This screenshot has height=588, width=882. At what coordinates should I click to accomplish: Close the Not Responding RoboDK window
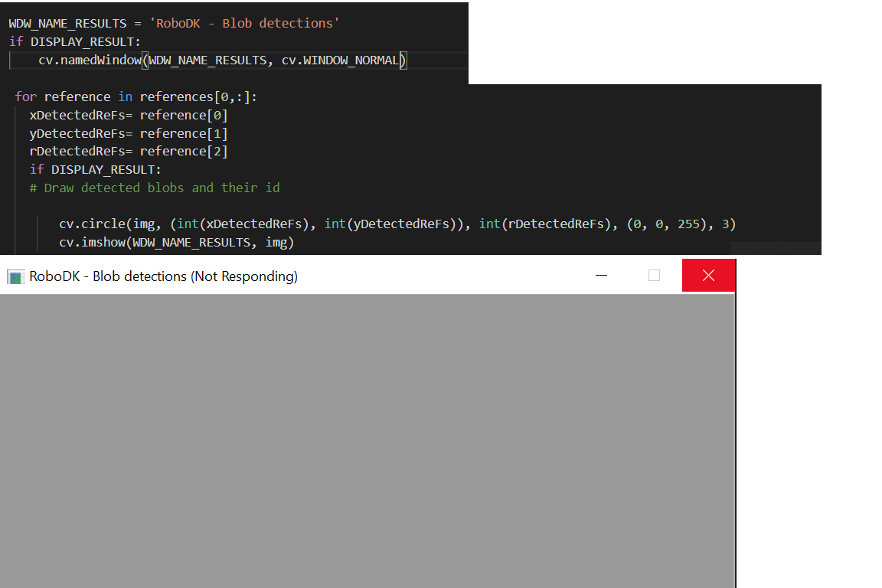coord(708,276)
